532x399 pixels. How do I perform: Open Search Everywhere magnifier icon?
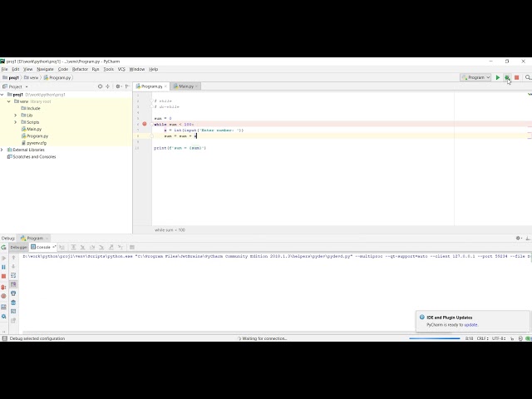click(528, 77)
